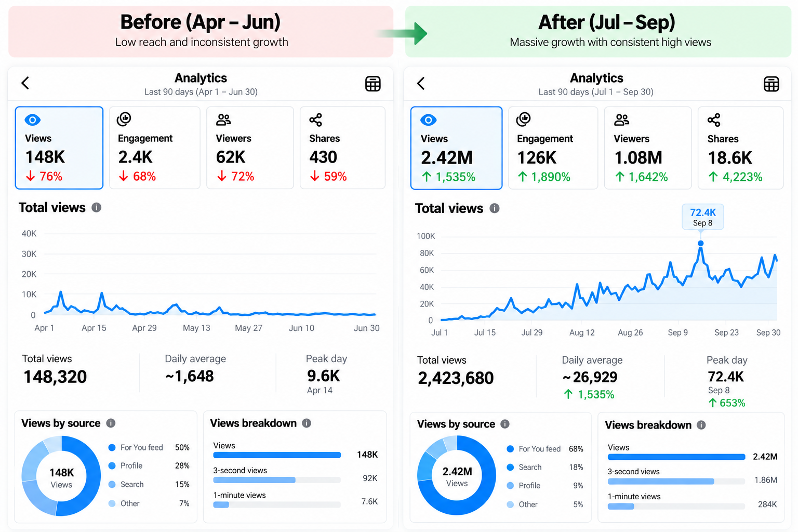Open table view icon in After panel
This screenshot has height=532, width=798.
pos(772,84)
